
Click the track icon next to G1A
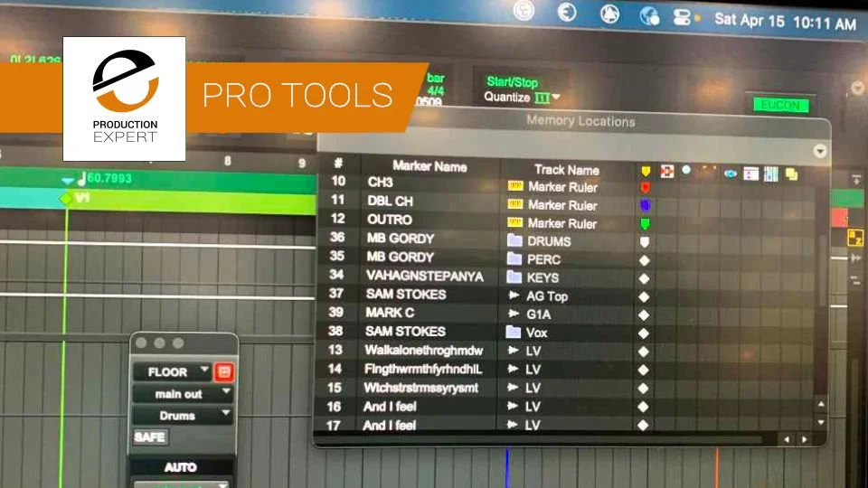(514, 314)
